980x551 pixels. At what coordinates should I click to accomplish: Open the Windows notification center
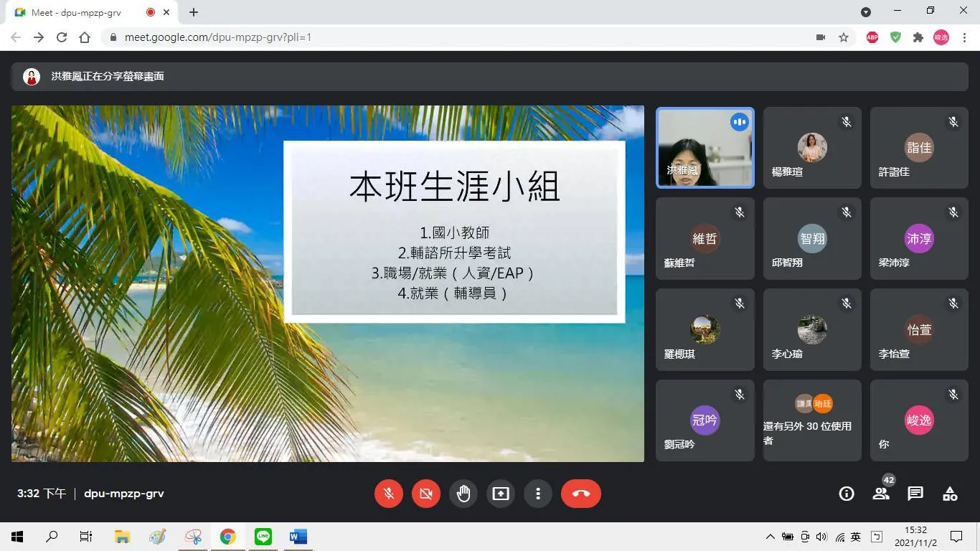956,537
